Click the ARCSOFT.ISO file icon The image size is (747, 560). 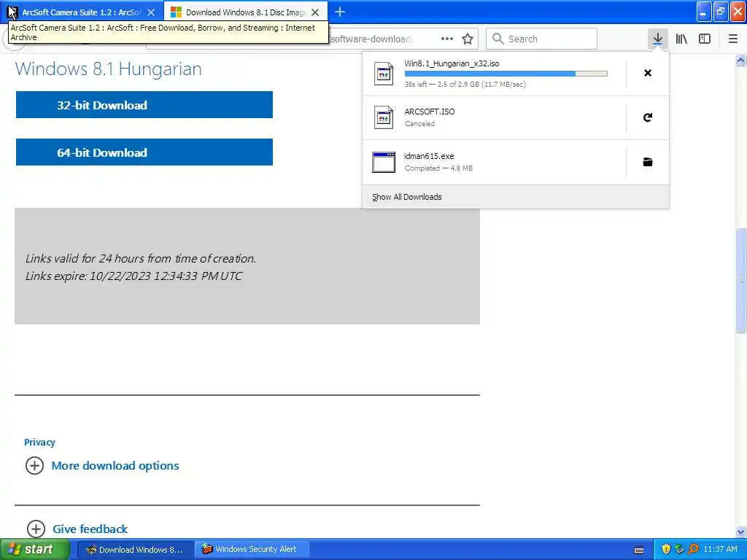(x=384, y=117)
